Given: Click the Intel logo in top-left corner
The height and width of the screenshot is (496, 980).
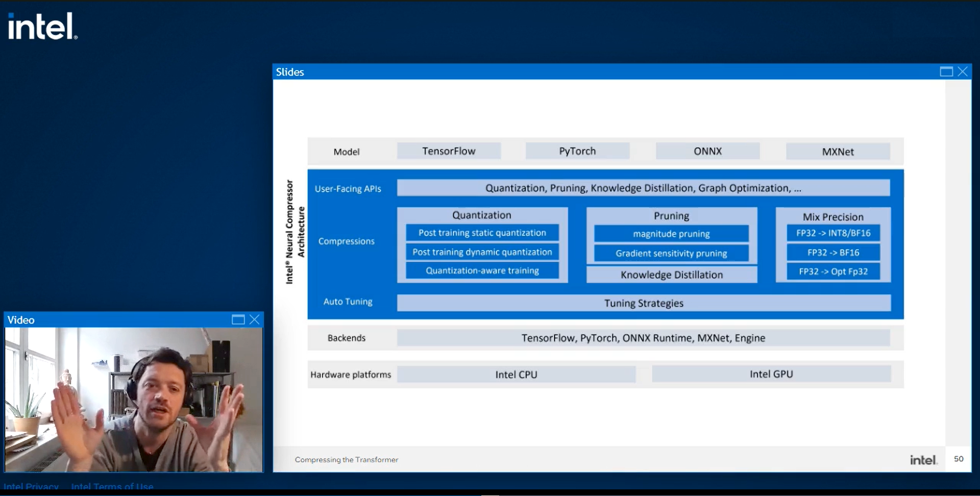Looking at the screenshot, I should [x=42, y=27].
